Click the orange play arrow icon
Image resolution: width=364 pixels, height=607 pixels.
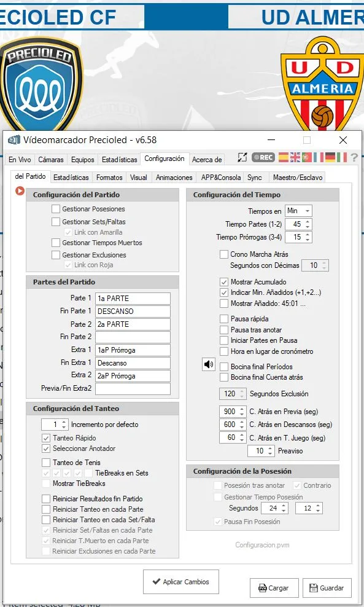pos(20,190)
